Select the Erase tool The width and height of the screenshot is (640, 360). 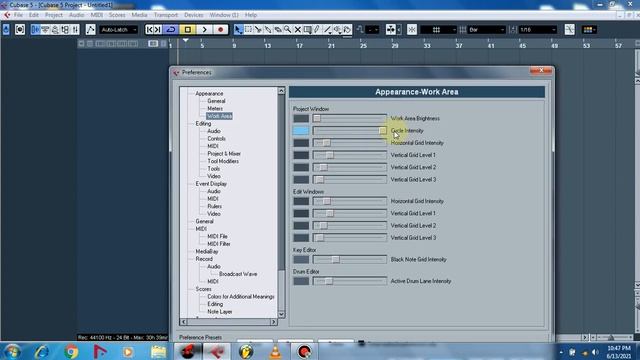278,29
